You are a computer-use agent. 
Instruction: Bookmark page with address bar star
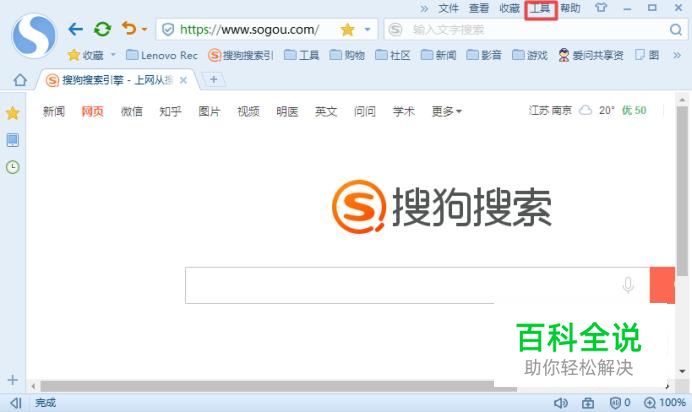coord(348,30)
